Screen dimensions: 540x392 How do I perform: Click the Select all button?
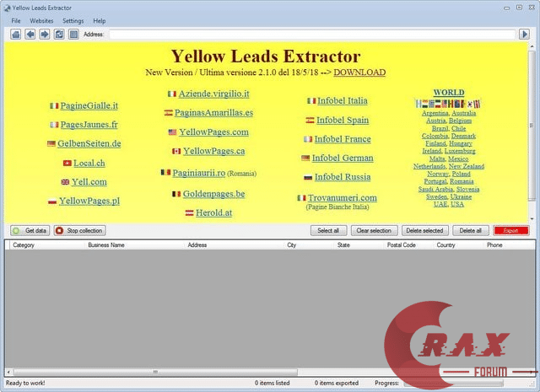pos(328,230)
